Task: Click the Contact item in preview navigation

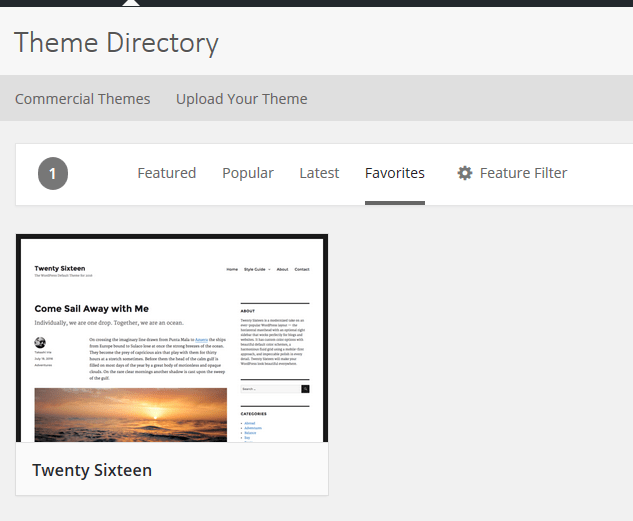Action: [x=301, y=269]
